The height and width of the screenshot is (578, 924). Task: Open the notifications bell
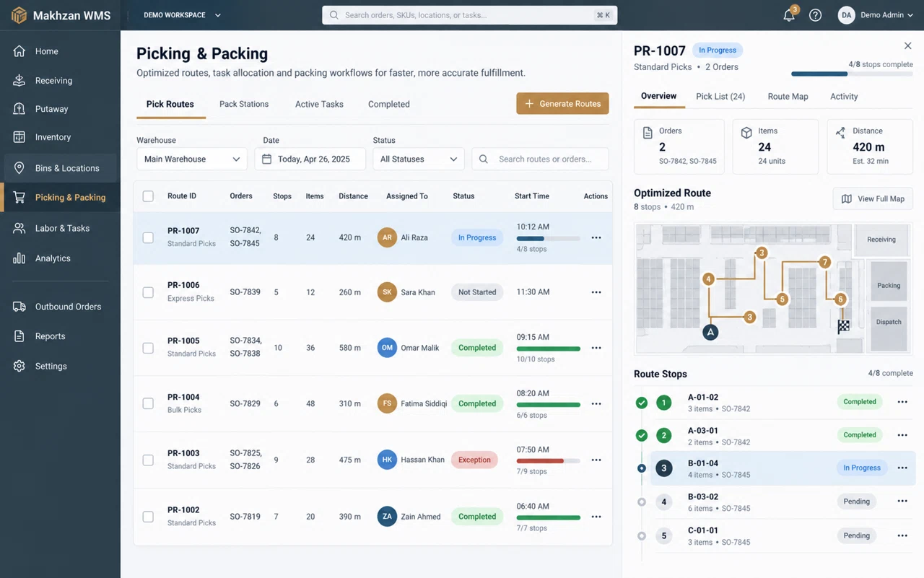point(789,15)
